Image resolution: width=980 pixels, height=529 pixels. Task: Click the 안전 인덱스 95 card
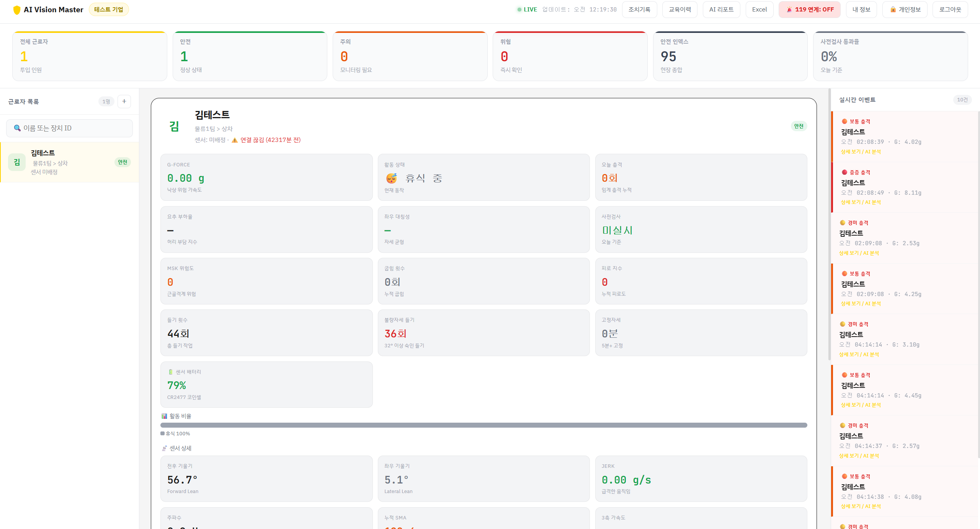730,56
